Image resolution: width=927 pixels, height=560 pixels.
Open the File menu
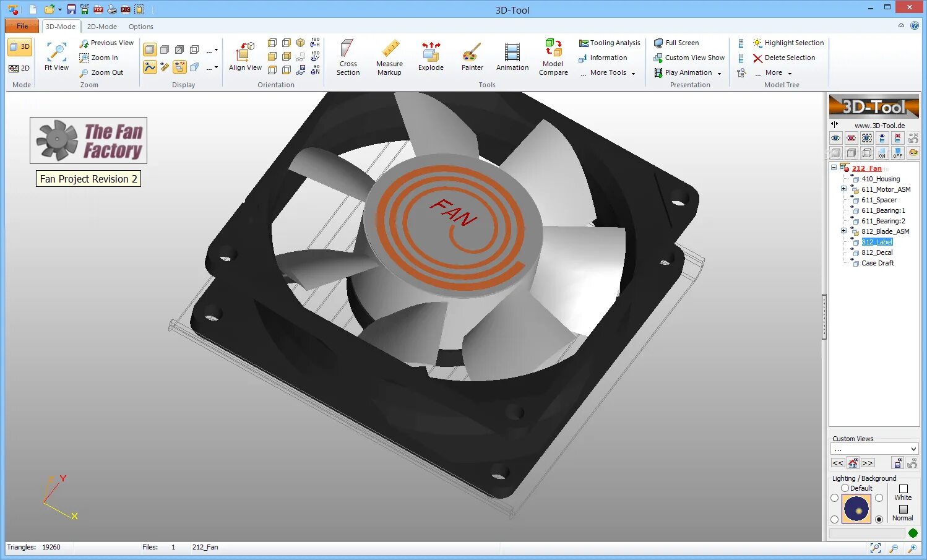[x=22, y=26]
